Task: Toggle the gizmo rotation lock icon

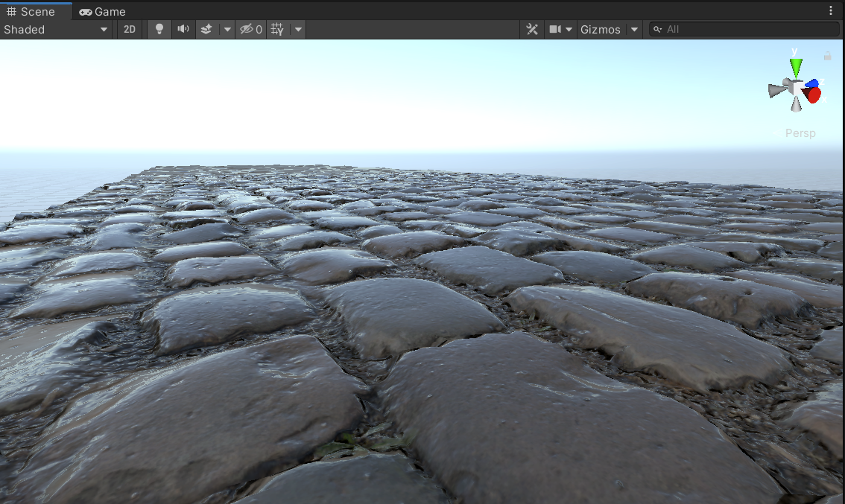Action: coord(827,55)
